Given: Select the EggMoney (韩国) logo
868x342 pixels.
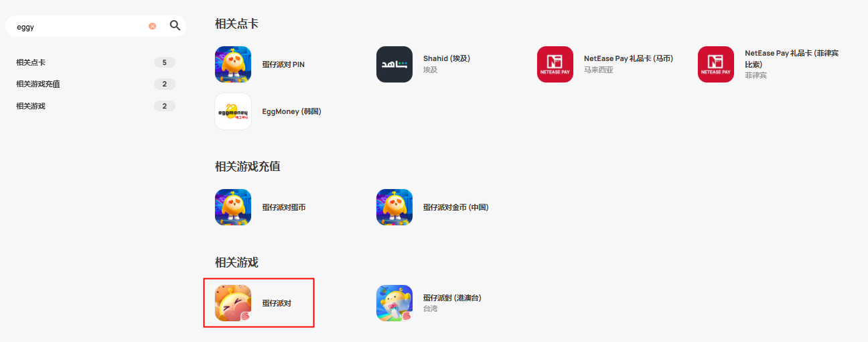Looking at the screenshot, I should click(x=233, y=111).
